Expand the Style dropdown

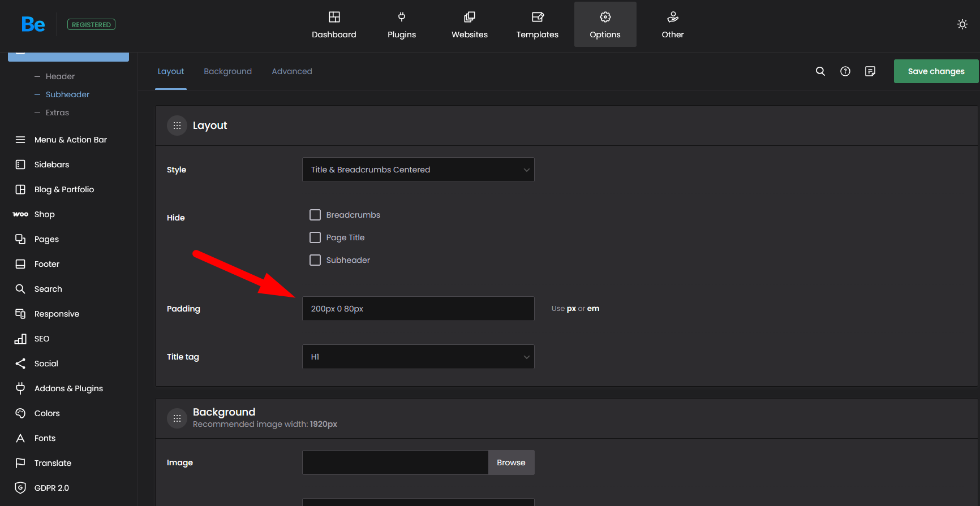point(418,170)
